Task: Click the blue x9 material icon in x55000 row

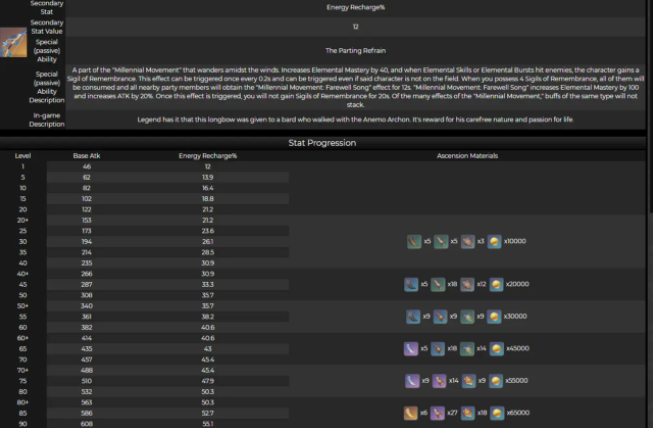Action: coord(469,381)
